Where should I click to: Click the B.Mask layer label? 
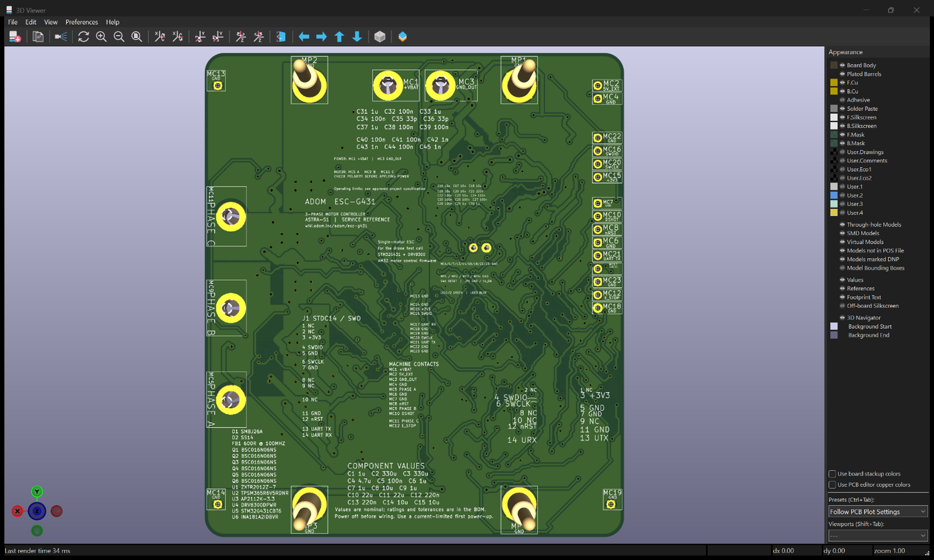856,143
